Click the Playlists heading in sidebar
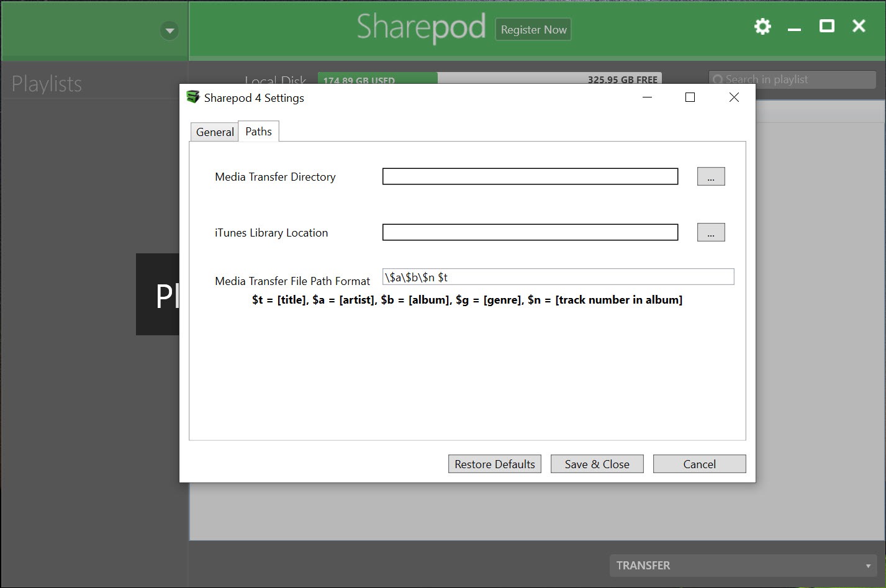886x588 pixels. coord(47,84)
